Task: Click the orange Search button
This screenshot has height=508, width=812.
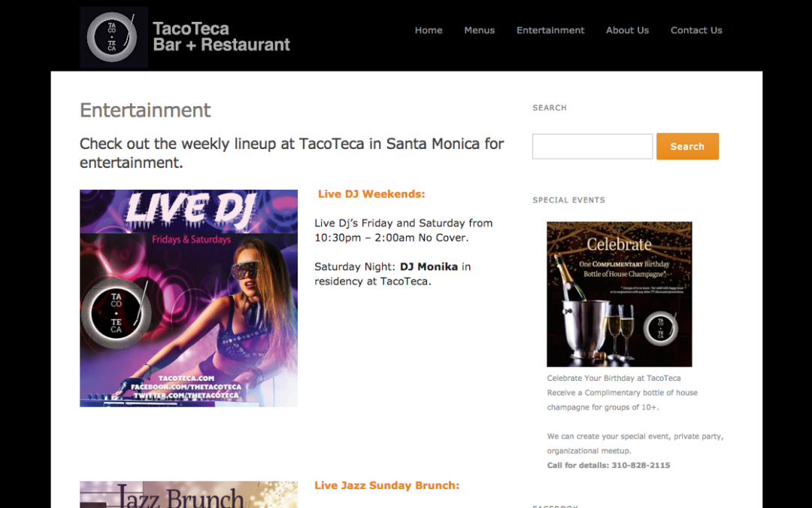Action: click(x=687, y=146)
